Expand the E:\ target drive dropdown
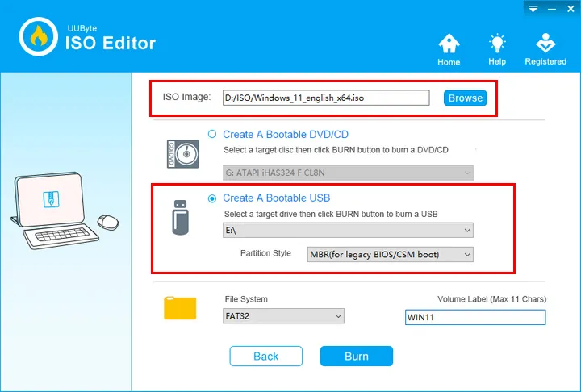Image resolution: width=581 pixels, height=392 pixels. point(348,231)
